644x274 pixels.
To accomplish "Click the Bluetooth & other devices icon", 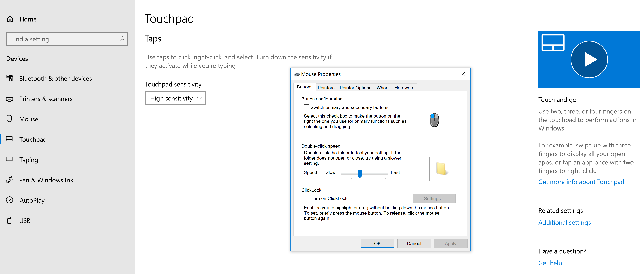I will (9, 78).
